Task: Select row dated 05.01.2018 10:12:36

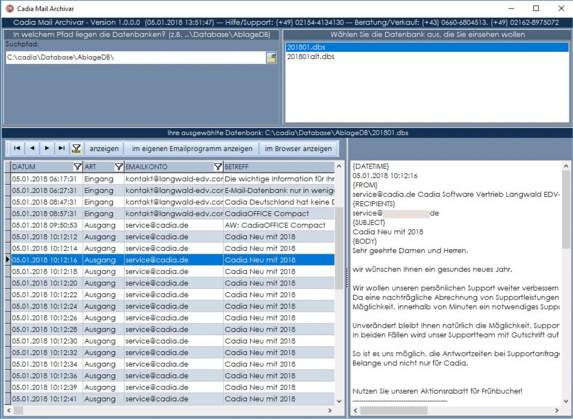Action: pos(172,376)
